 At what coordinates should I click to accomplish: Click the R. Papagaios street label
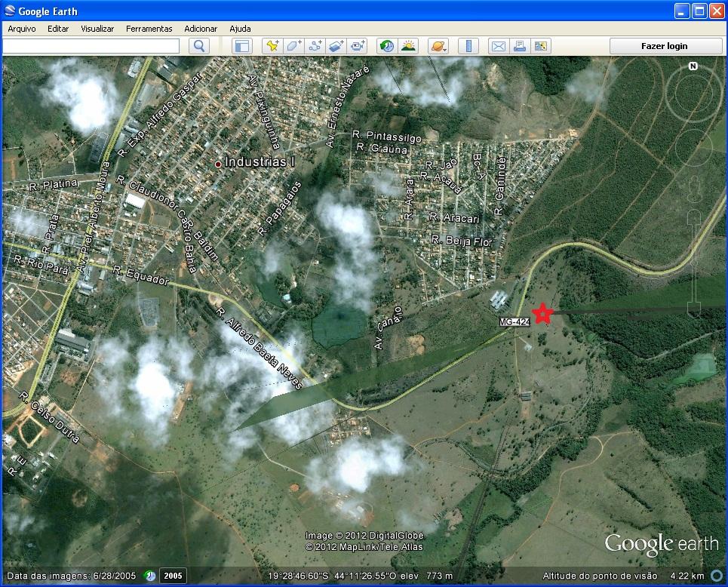(x=279, y=208)
